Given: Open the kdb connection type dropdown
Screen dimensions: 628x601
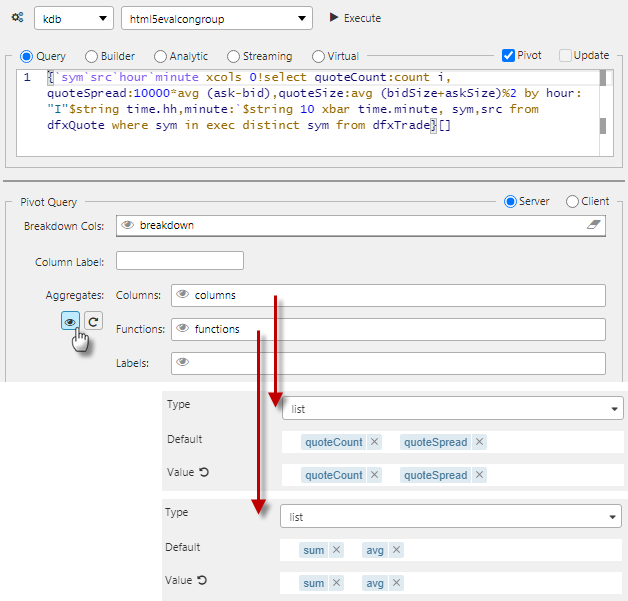Looking at the screenshot, I should coord(73,18).
